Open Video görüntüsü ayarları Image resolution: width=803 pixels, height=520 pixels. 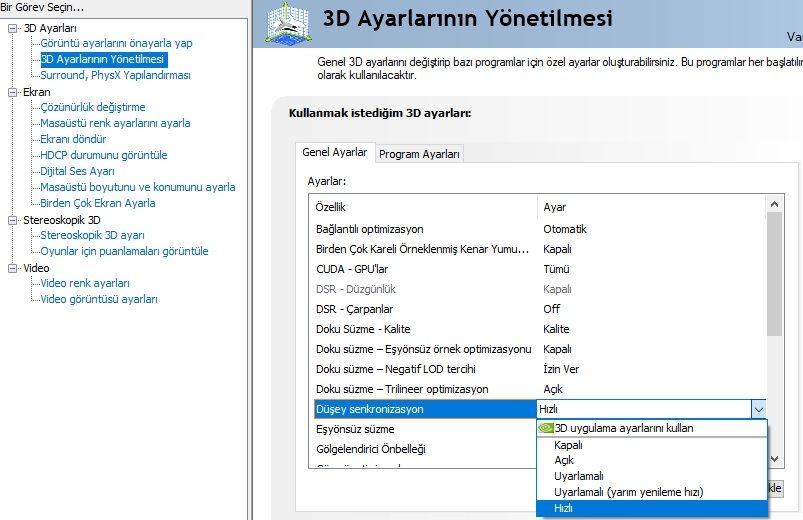(x=99, y=299)
